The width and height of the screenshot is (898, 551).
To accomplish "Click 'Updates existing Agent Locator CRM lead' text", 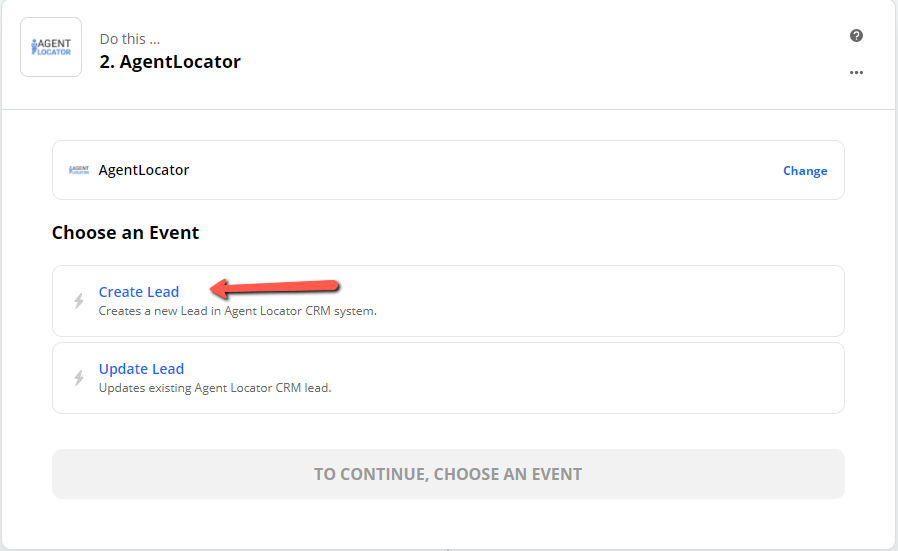I will click(x=215, y=388).
